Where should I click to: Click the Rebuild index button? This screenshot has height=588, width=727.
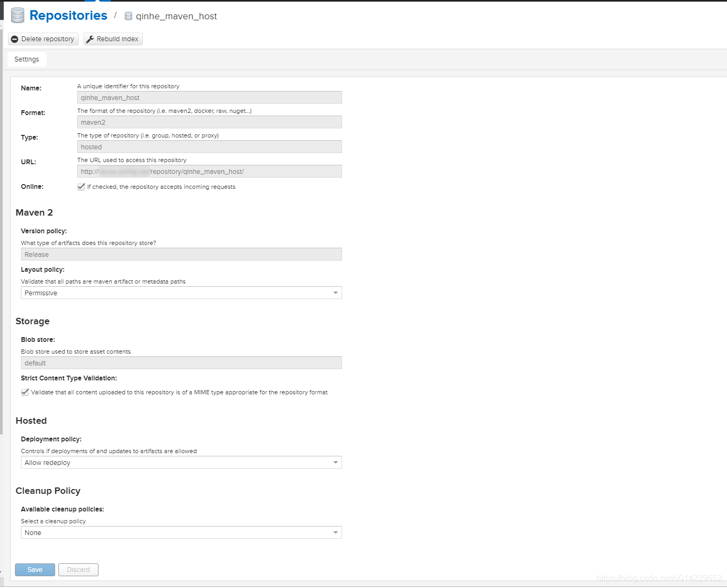click(x=113, y=39)
